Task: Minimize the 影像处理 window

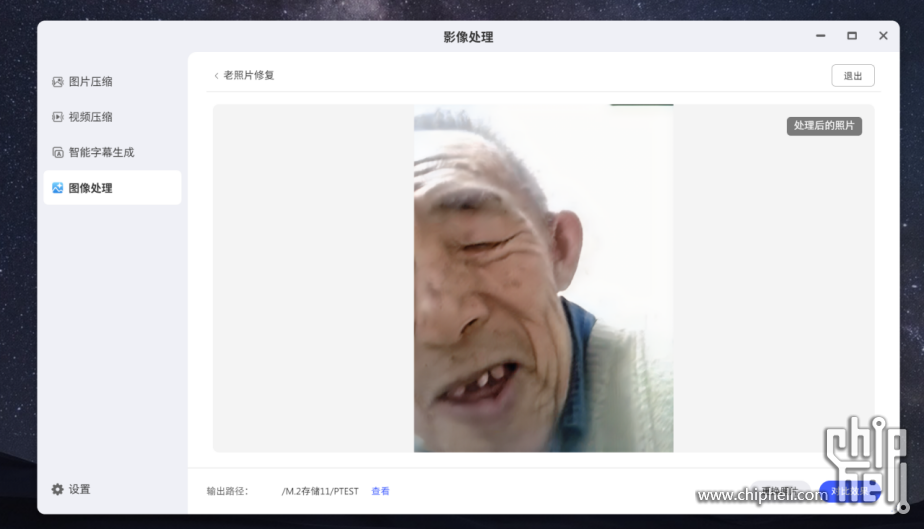Action: [x=820, y=36]
